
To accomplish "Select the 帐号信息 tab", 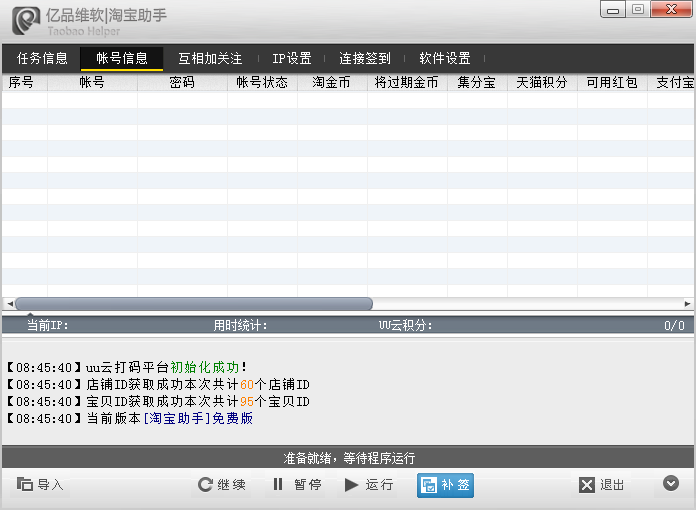I will [x=122, y=59].
